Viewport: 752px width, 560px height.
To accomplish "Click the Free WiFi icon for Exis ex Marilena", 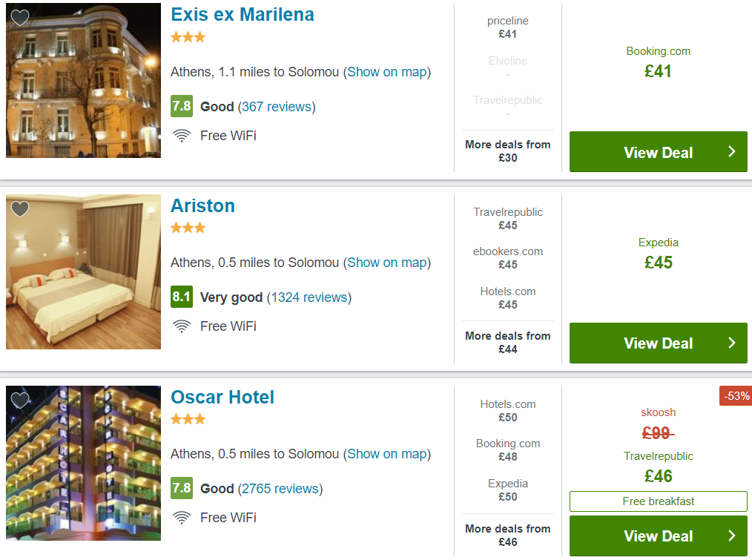I will [182, 136].
